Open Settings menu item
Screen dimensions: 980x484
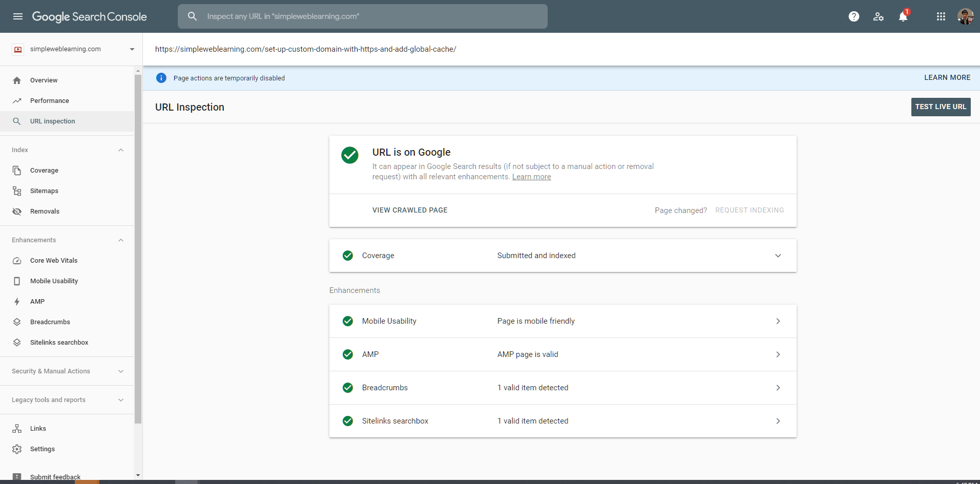coord(67,449)
